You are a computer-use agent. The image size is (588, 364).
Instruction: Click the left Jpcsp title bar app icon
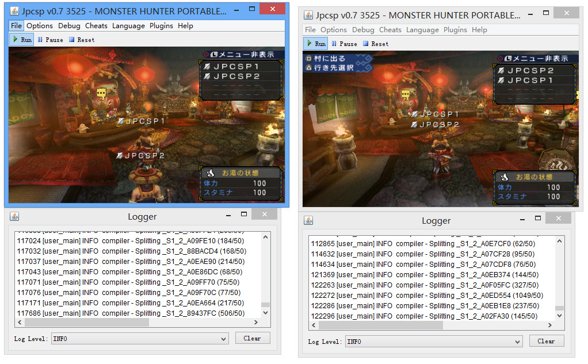pyautogui.click(x=14, y=11)
